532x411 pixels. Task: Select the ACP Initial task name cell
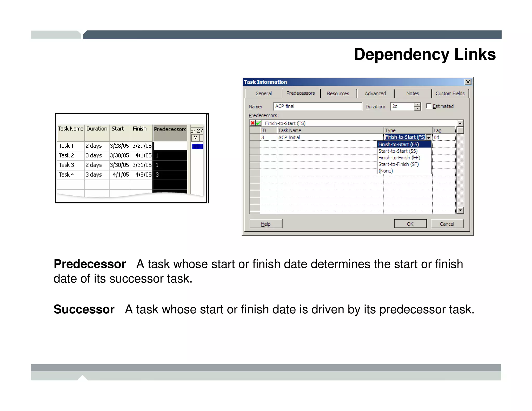[330, 137]
